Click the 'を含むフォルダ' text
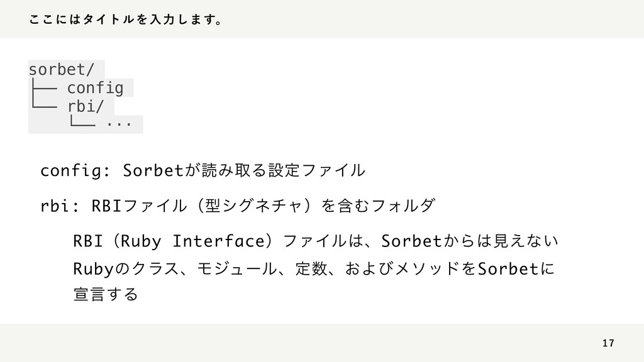644x362 pixels. point(378,206)
